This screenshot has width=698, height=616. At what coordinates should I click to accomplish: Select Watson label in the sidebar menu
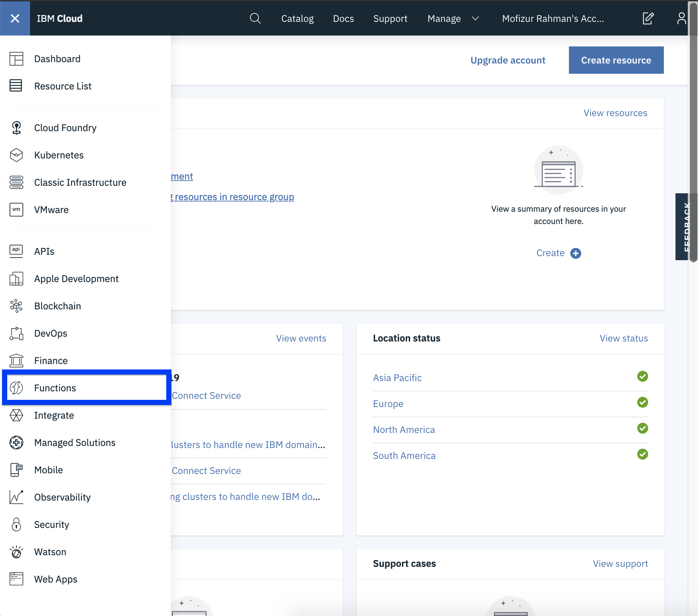pyautogui.click(x=50, y=552)
